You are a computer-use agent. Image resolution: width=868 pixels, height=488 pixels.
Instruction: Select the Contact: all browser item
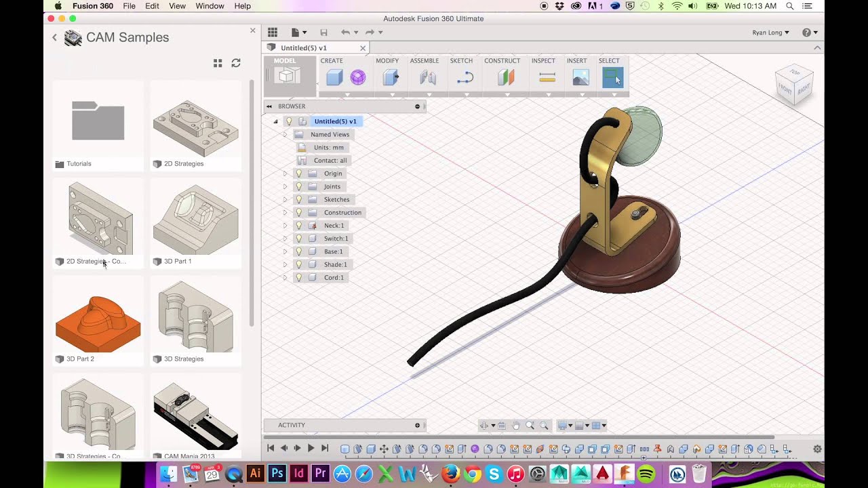click(323, 161)
